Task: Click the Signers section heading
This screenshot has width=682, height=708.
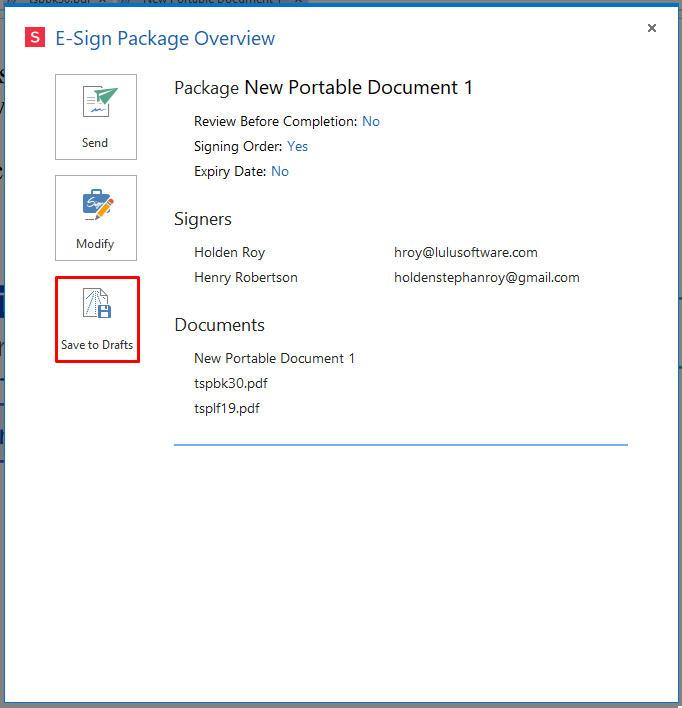Action: (203, 219)
